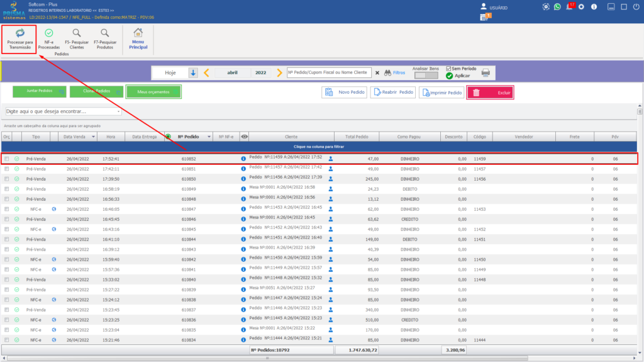
Task: Open the Nº Pedido column filter dropdown
Action: [209, 137]
